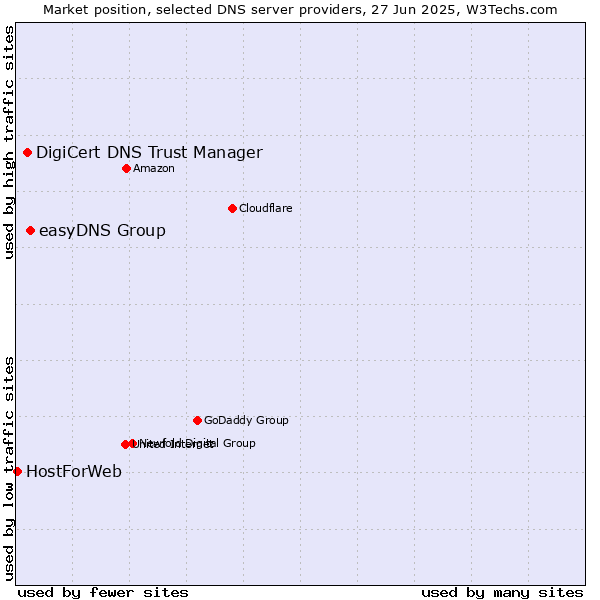Image resolution: width=600 pixels, height=600 pixels.
Task: Select the 'HostForWeb' label text
Action: point(74,471)
